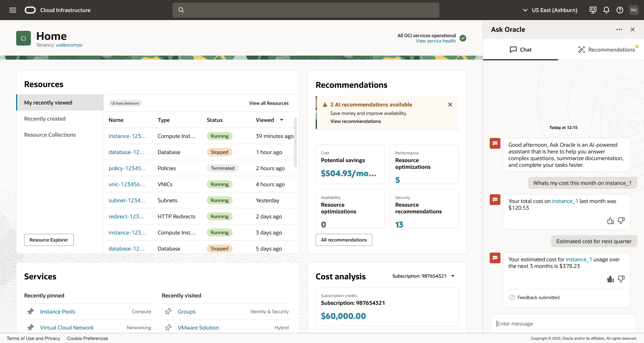Sort by Viewed column arrow

[282, 120]
